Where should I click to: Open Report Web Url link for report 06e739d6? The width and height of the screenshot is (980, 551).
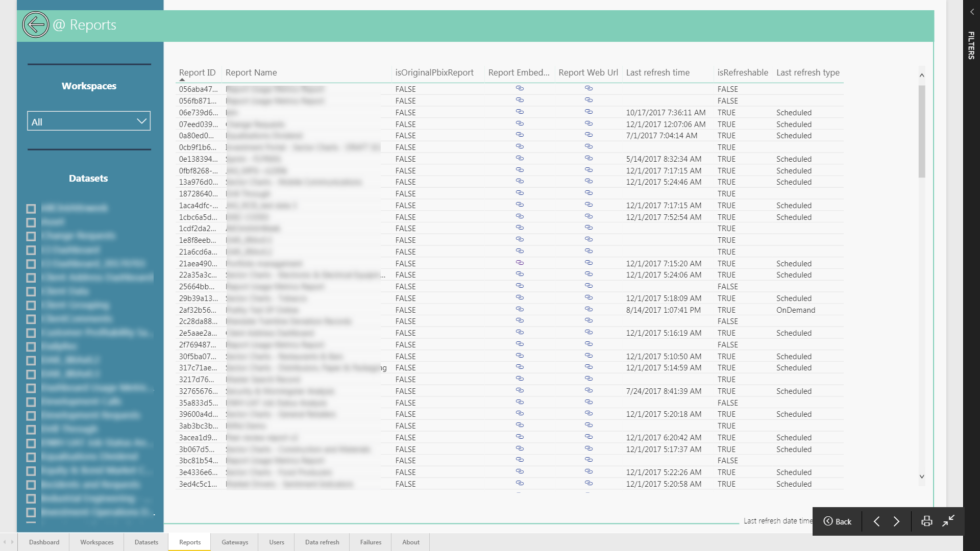589,112
